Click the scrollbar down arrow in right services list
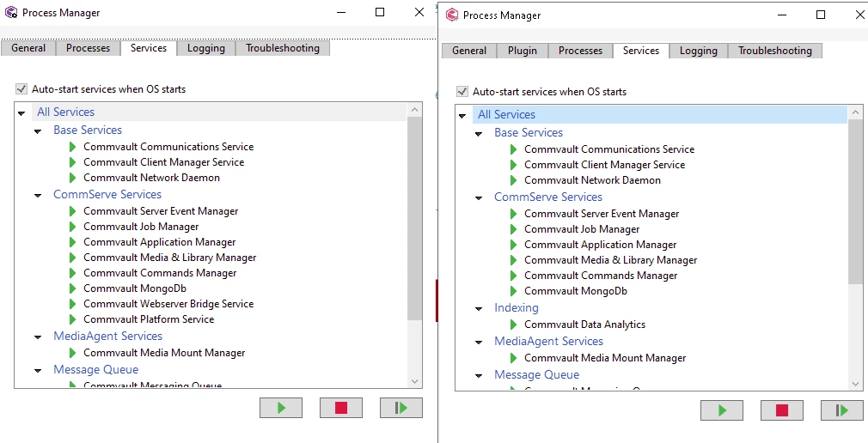Viewport: 868px width, 443px height. [856, 384]
